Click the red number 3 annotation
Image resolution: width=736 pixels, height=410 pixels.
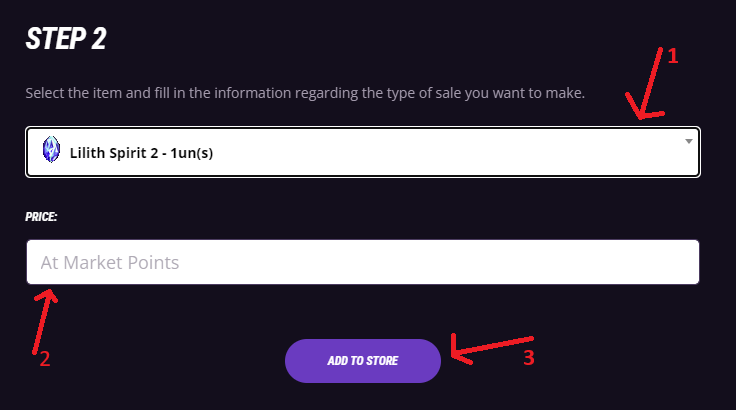(529, 358)
